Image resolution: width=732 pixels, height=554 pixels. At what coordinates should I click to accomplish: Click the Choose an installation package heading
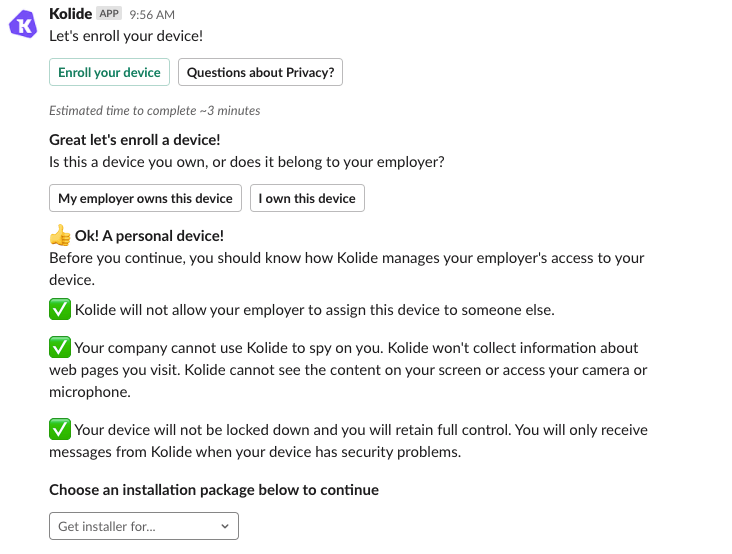click(x=214, y=490)
